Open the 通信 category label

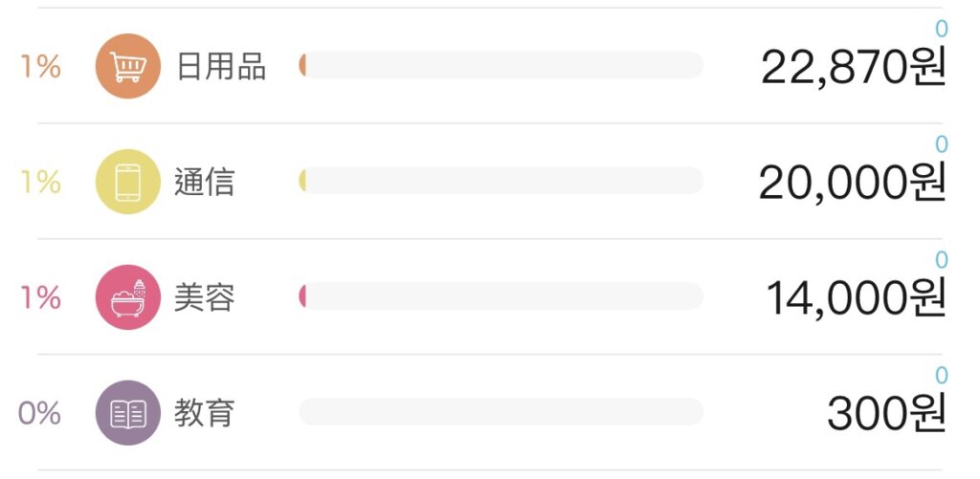(205, 182)
